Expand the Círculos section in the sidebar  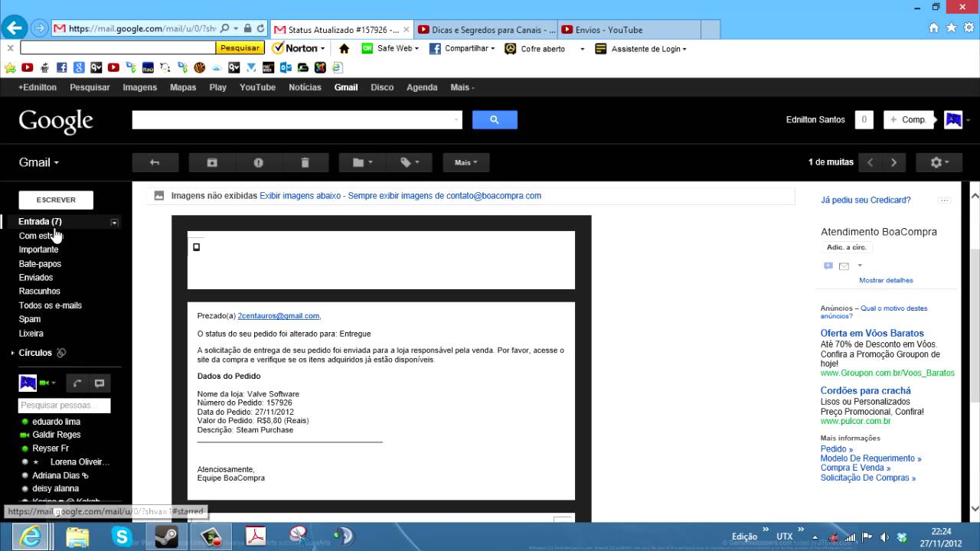point(12,353)
